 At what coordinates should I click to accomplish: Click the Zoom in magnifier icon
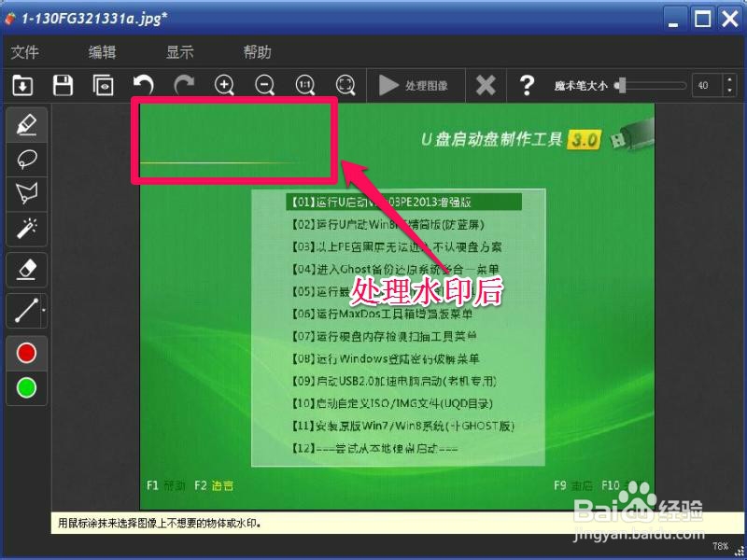224,85
